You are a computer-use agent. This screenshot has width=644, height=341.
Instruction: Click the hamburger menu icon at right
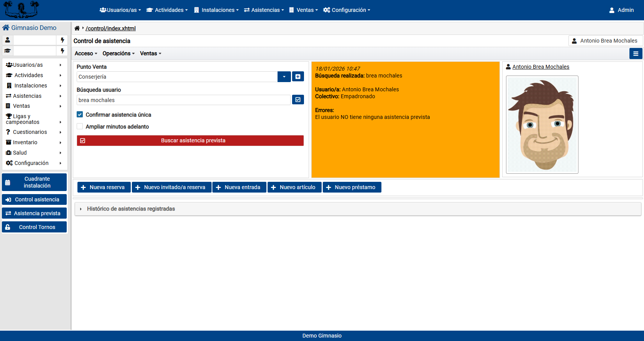click(636, 54)
